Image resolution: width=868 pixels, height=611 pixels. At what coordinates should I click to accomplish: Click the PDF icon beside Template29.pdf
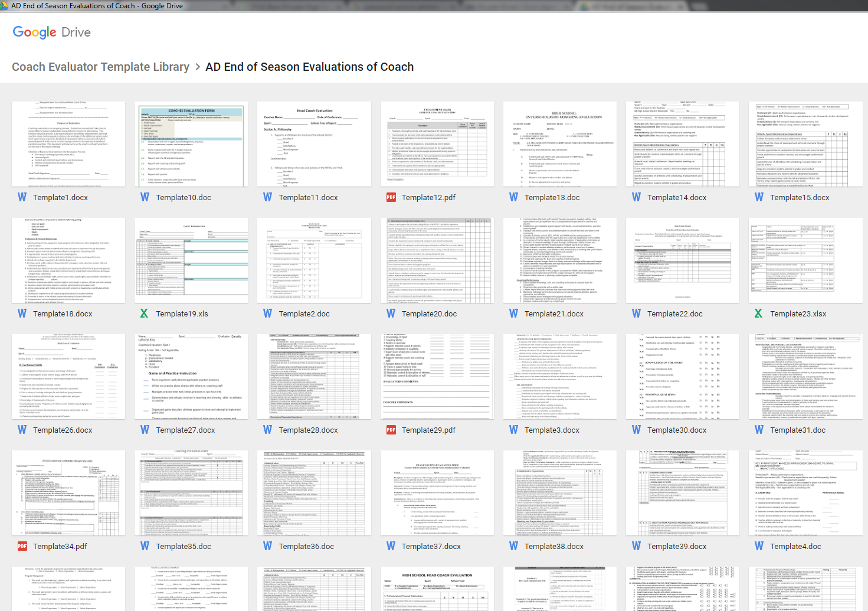click(391, 430)
